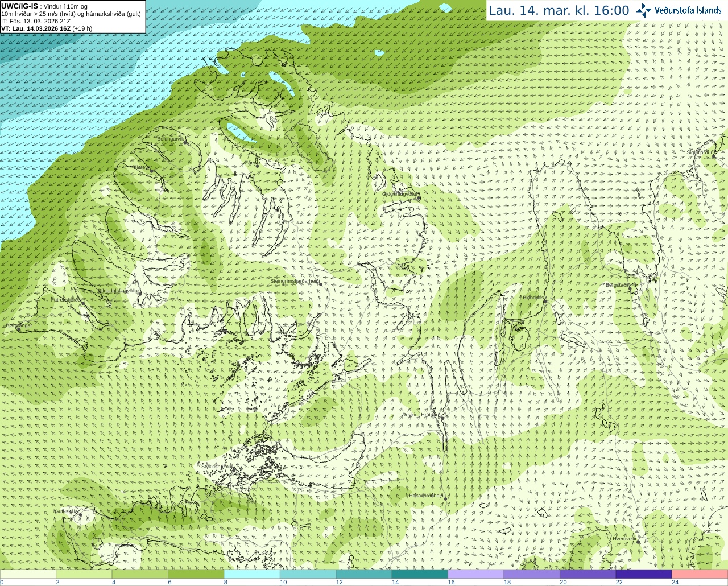This screenshot has width=728, height=586.
Task: Click the 4–6 m/s green legend swatch
Action: pos(140,574)
